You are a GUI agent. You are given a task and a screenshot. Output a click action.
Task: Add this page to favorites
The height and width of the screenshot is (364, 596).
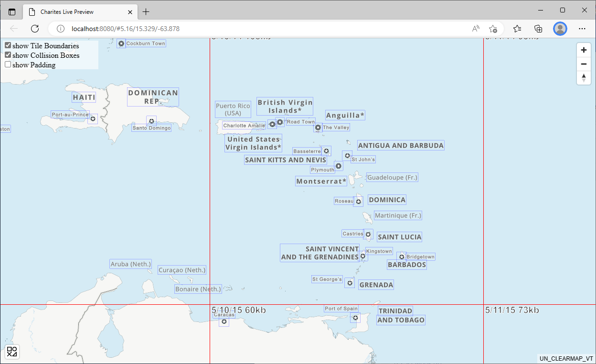(x=493, y=29)
